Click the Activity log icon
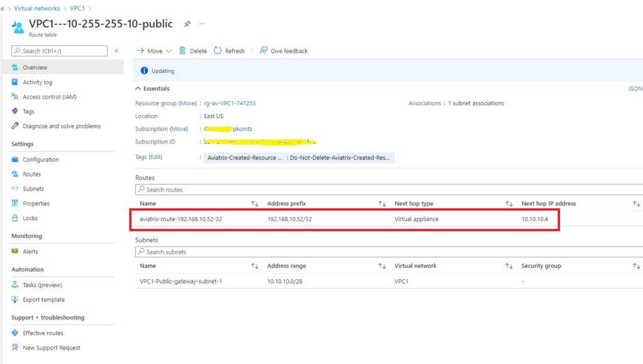Screen dimensions: 643x364 point(15,82)
